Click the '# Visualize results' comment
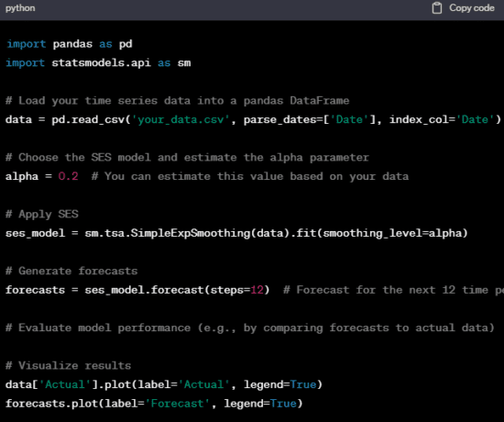This screenshot has height=422, width=504. click(68, 366)
